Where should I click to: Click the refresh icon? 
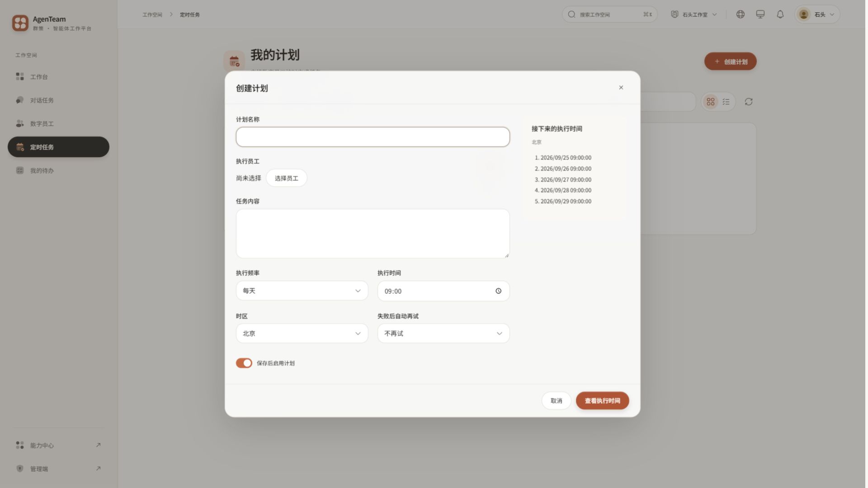[749, 102]
